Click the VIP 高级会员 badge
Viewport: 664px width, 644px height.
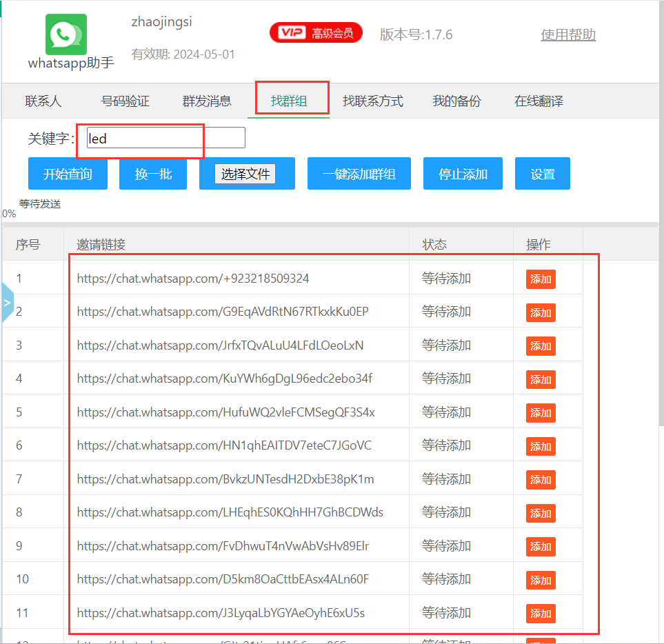(316, 33)
